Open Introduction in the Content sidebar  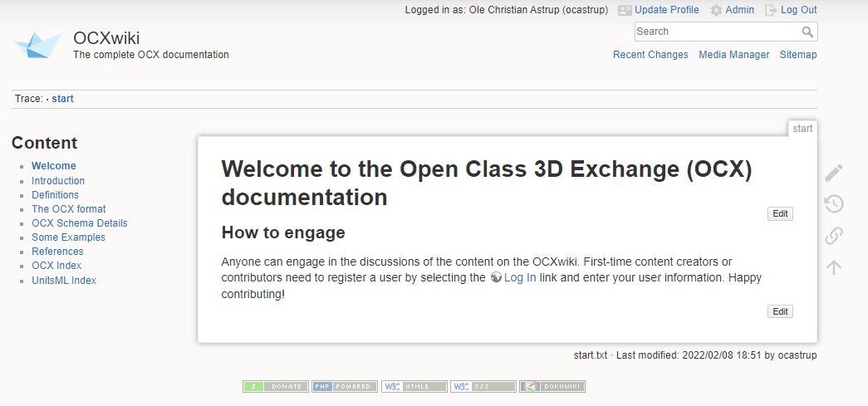tap(58, 181)
